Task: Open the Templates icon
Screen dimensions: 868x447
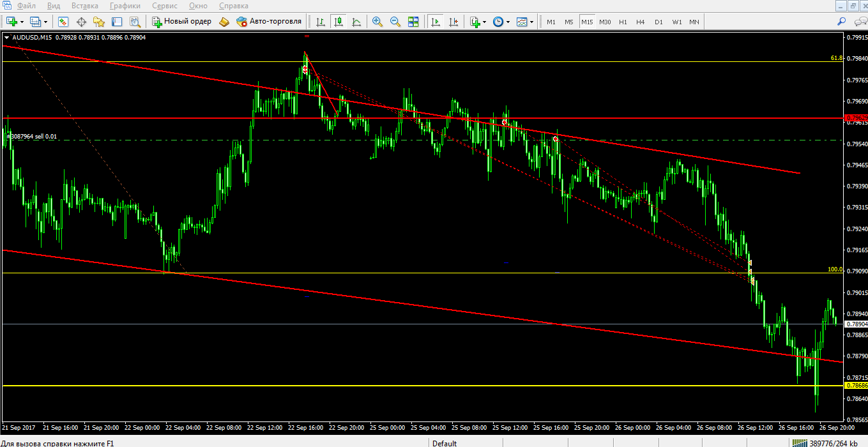Action: point(522,22)
